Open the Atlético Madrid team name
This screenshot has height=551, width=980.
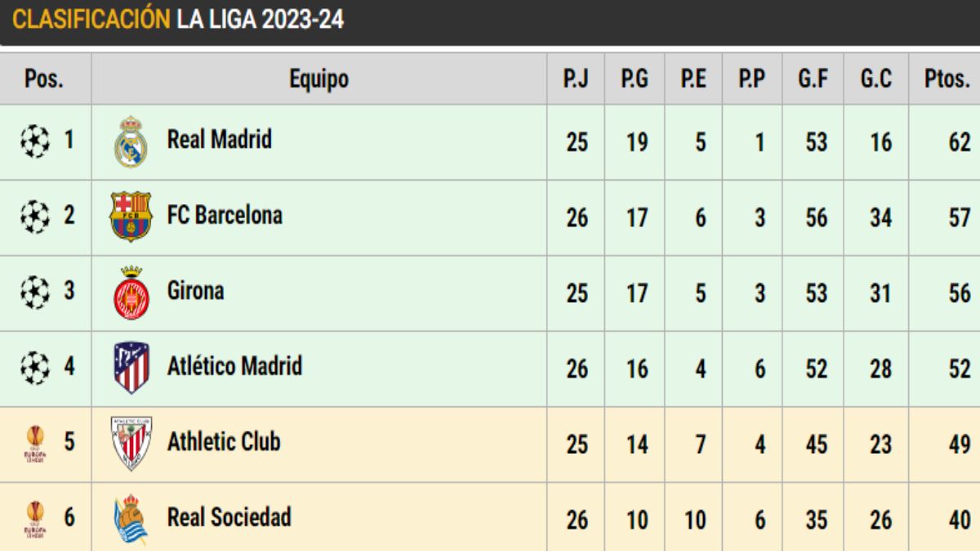234,367
